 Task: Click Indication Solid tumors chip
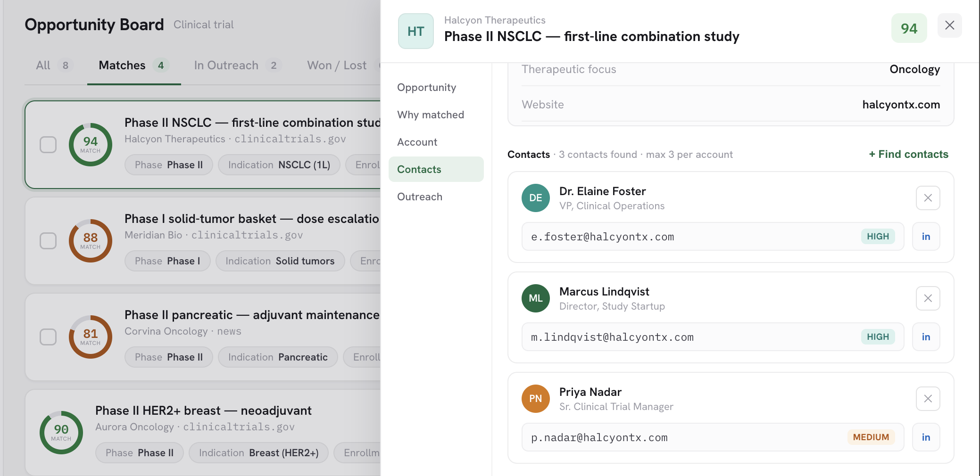[280, 261]
